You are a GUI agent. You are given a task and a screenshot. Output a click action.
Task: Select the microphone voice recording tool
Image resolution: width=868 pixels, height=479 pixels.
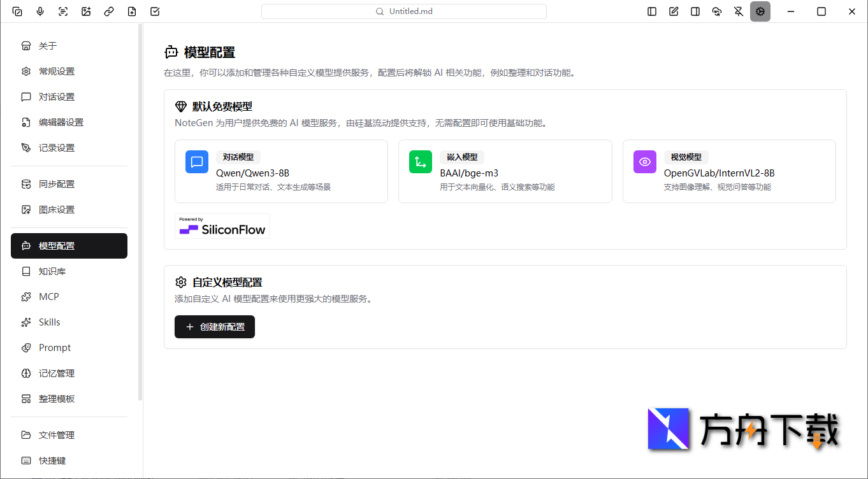(x=40, y=11)
